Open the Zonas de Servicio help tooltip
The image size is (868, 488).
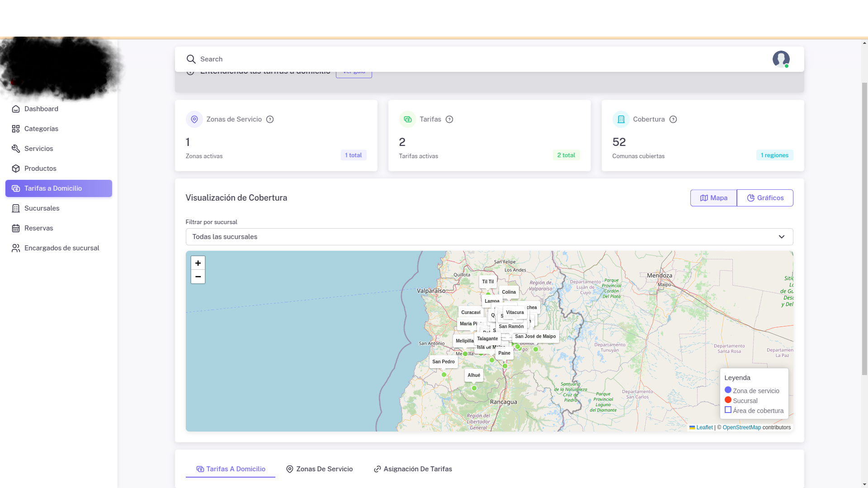pos(270,119)
